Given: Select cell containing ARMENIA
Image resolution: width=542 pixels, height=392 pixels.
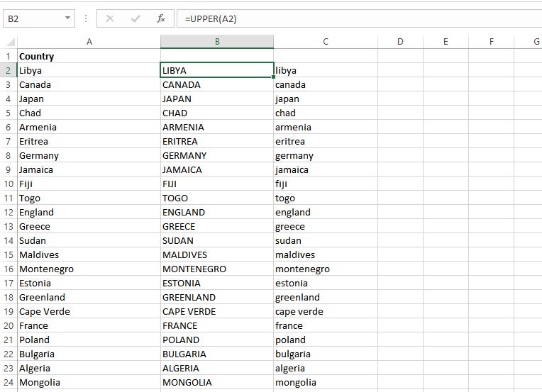Looking at the screenshot, I should 217,127.
